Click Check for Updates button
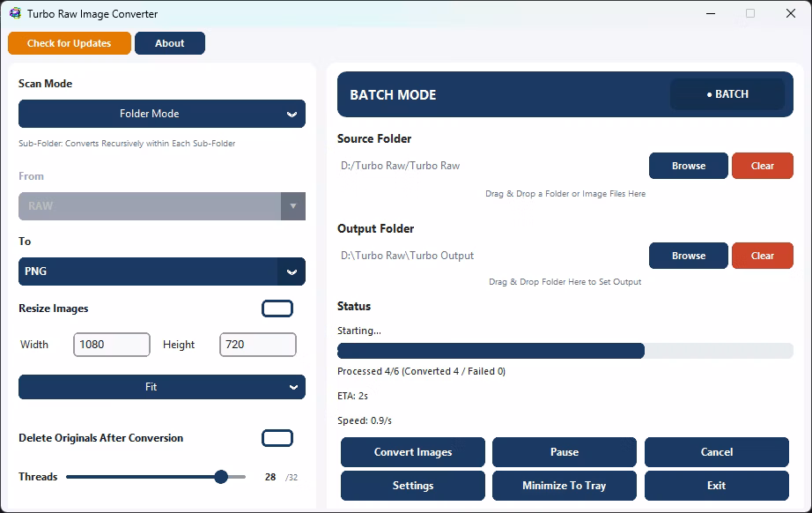This screenshot has width=812, height=513. (70, 43)
